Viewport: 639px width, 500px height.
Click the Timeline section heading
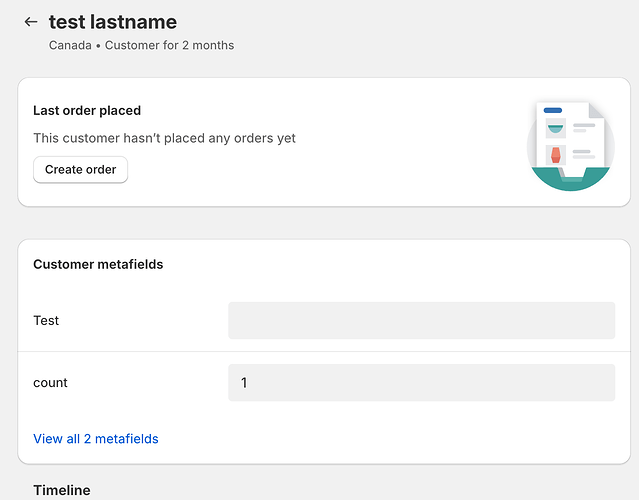[61, 490]
